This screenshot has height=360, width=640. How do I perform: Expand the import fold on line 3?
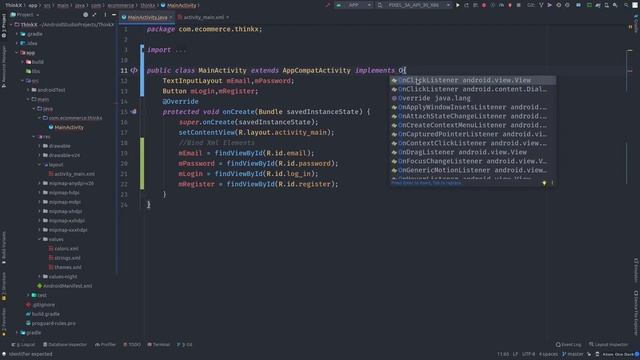142,50
